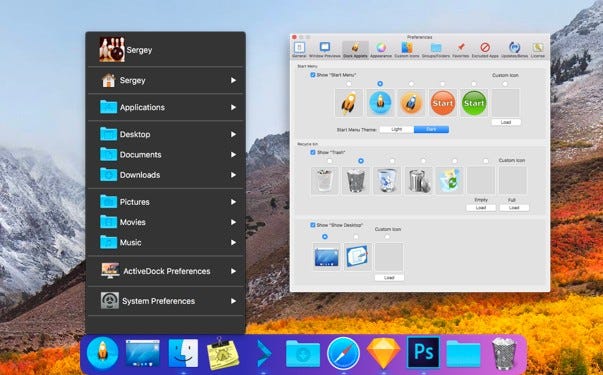Viewport: 603px width, 375px height.
Task: Select the red Start button icon radio
Action: click(443, 84)
